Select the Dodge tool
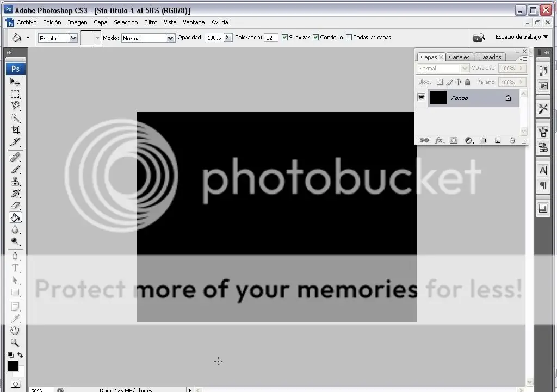 (15, 241)
